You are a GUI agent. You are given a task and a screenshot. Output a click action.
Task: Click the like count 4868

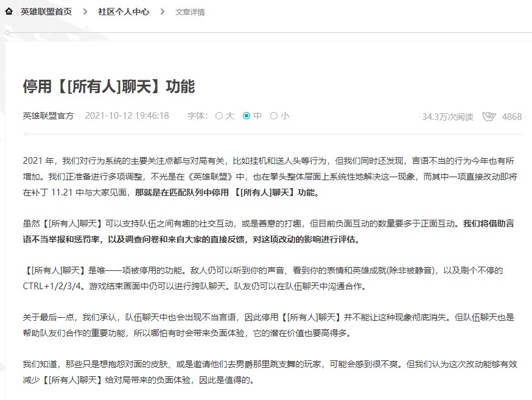click(x=512, y=117)
